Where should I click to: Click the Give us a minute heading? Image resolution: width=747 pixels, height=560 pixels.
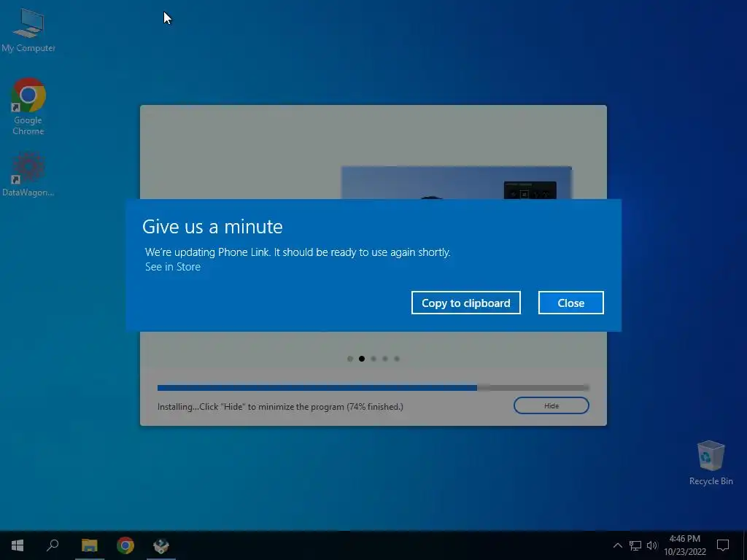[212, 227]
